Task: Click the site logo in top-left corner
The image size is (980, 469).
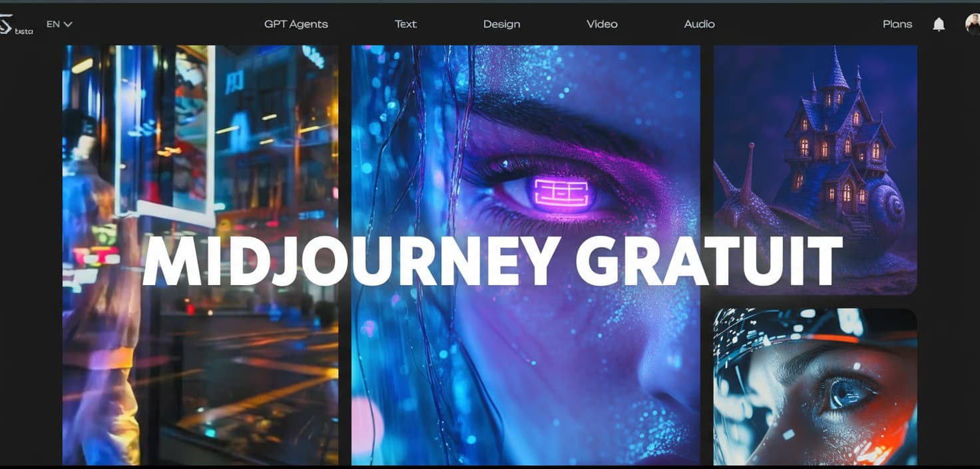Action: [15, 25]
